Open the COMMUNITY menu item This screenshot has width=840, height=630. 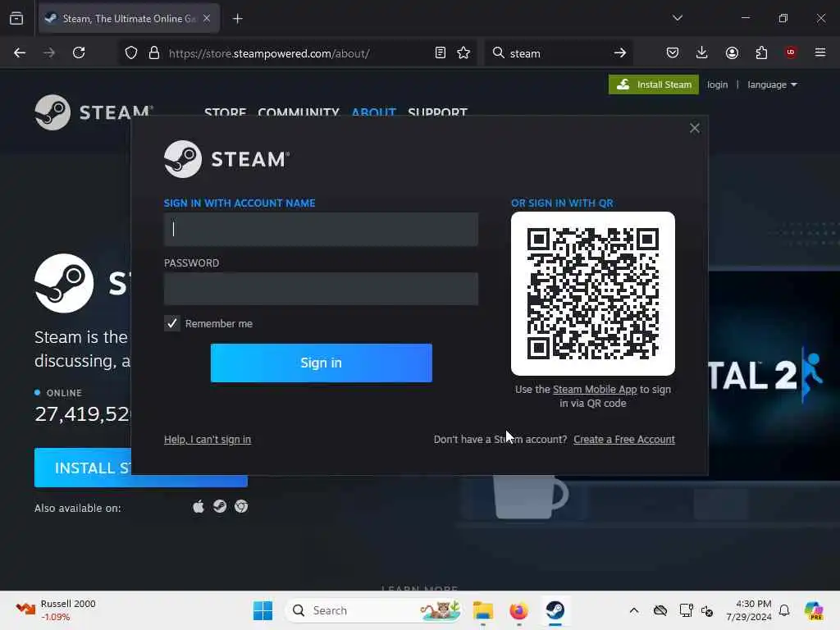coord(299,112)
